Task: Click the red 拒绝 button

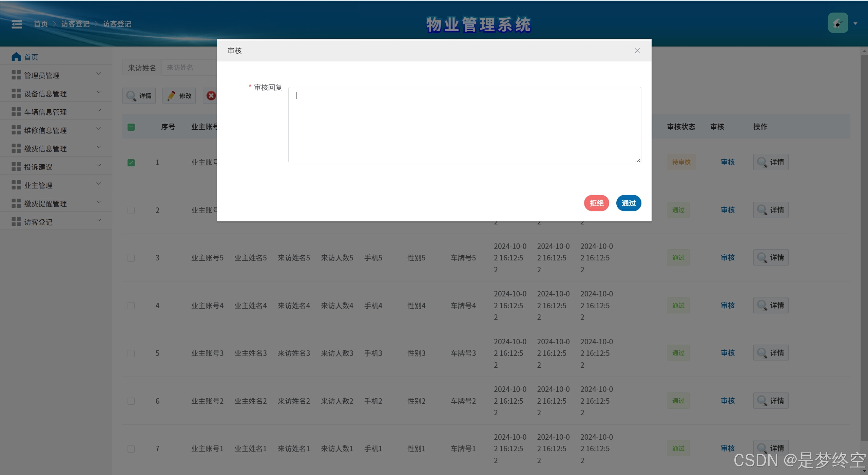Action: click(596, 203)
